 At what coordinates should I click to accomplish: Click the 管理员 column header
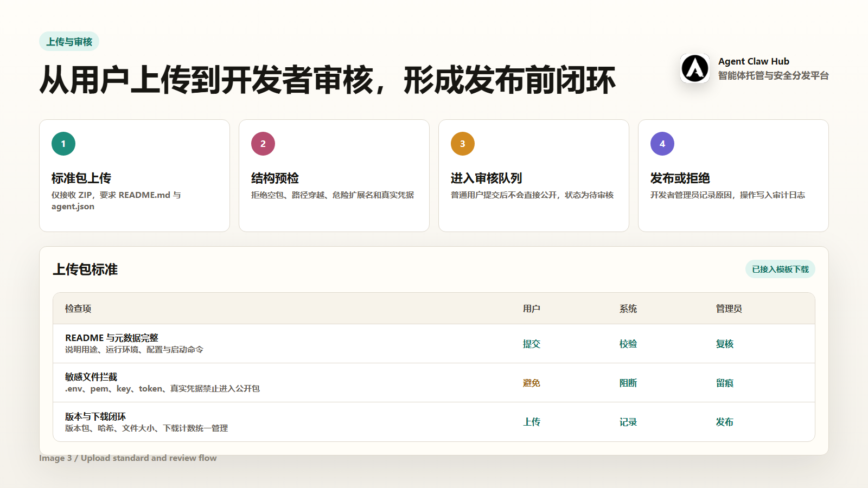[x=729, y=309]
